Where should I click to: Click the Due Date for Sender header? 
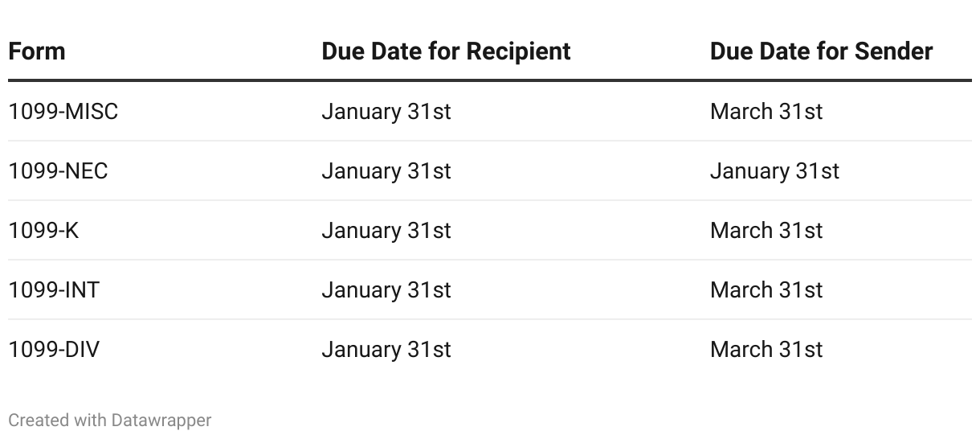[821, 51]
